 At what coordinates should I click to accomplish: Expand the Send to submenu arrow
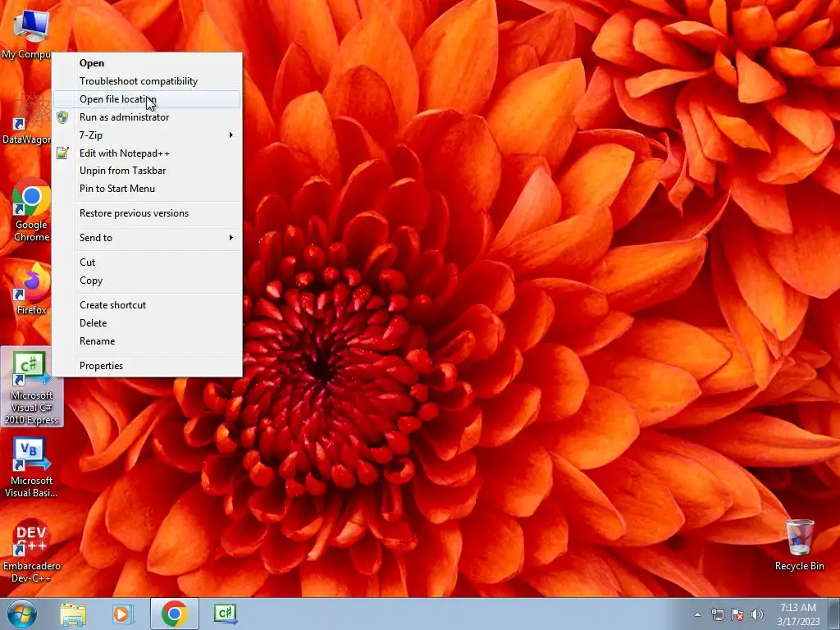pyautogui.click(x=231, y=237)
